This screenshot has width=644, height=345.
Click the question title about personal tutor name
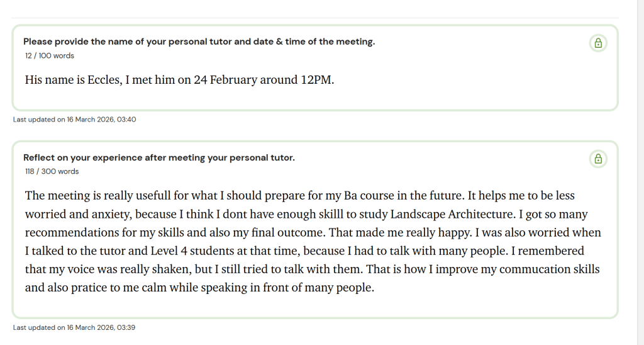click(x=199, y=42)
